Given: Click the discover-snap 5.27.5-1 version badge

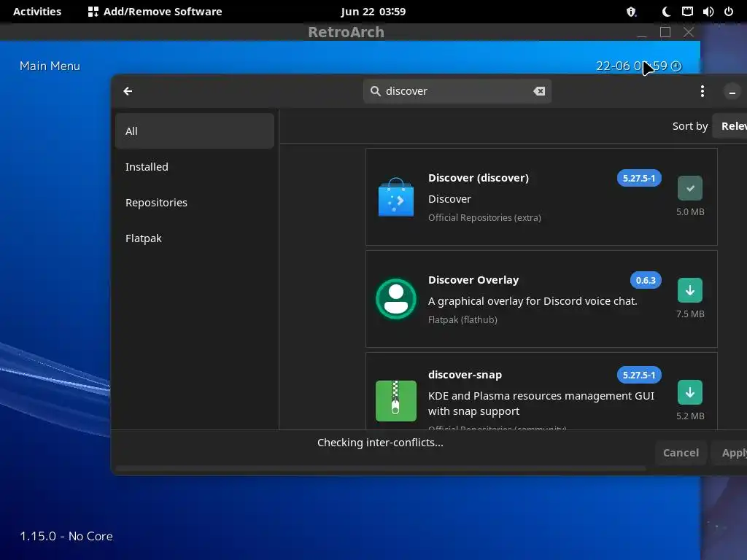Looking at the screenshot, I should click(x=639, y=375).
